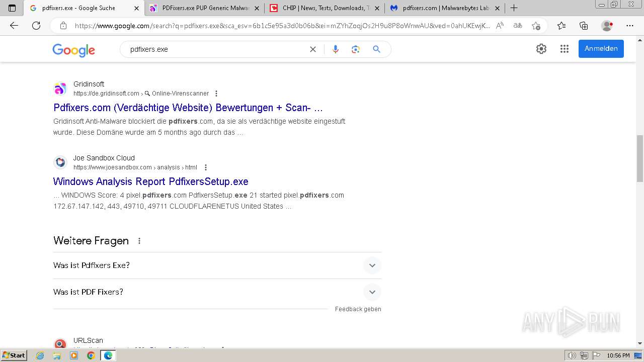Open media player taskbar icon
The image size is (644, 362).
coord(74,355)
